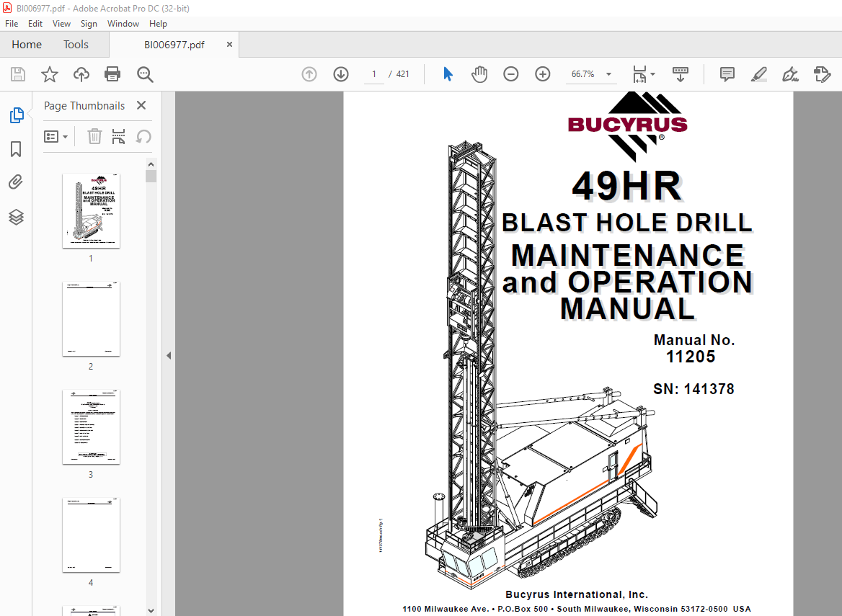
Task: Open the View menu
Action: click(x=61, y=24)
